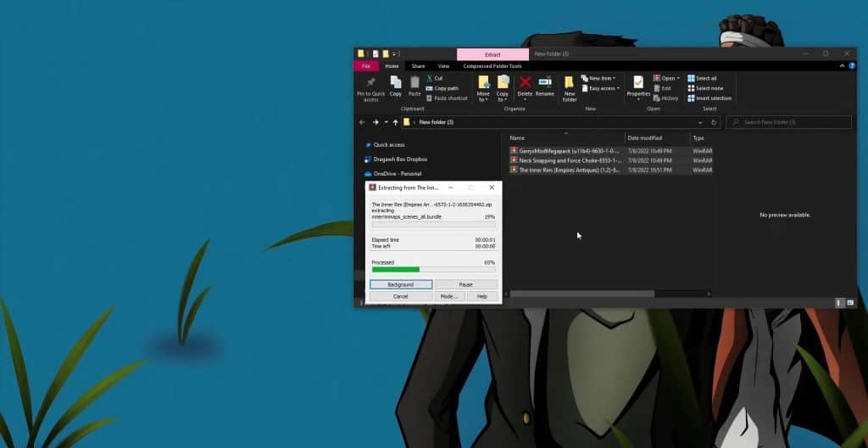Click the blue Help icon in Explorer
Screen dimensions: 868x448
(850, 66)
